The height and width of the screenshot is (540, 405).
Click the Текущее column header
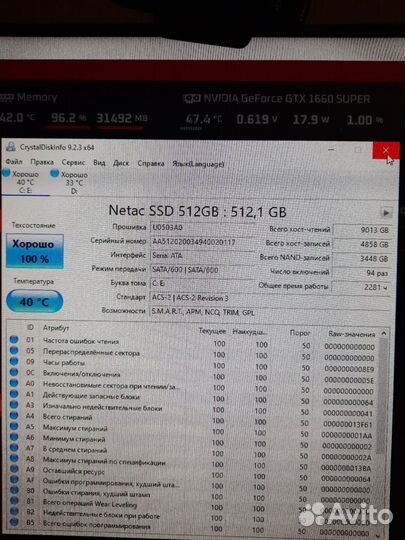pyautogui.click(x=212, y=331)
